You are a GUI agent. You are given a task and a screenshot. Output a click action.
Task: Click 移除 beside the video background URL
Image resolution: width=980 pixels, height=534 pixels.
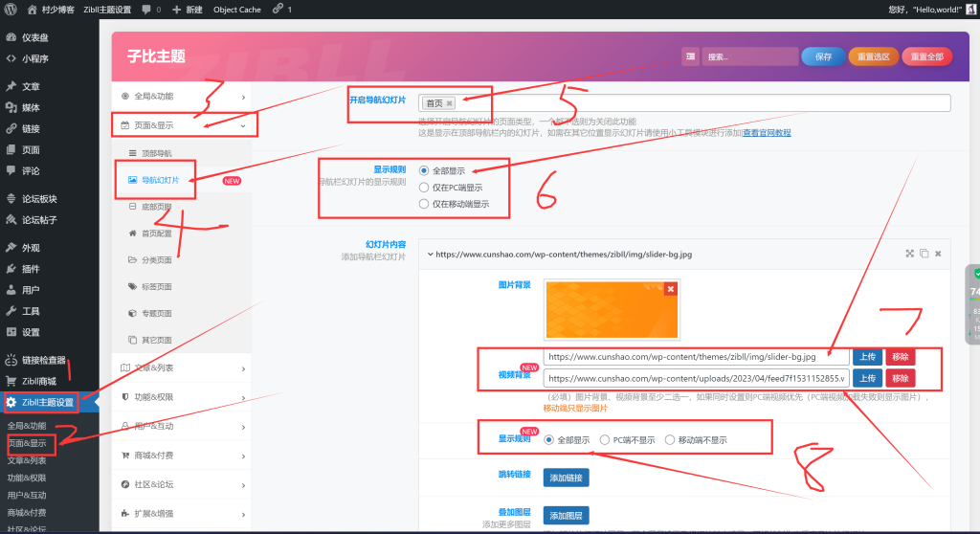click(x=901, y=378)
